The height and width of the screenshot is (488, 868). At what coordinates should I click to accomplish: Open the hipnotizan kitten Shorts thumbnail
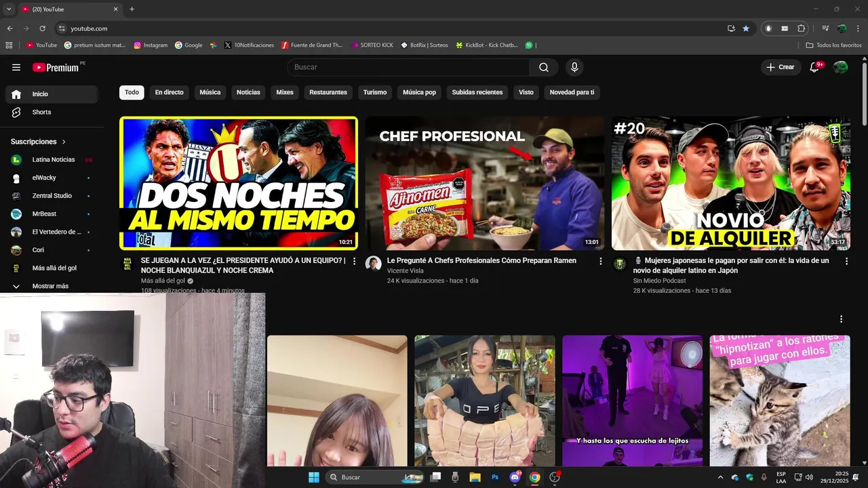point(780,401)
